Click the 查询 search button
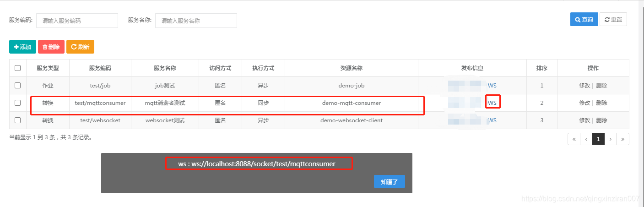Viewport: 644px width, 207px height. (584, 20)
